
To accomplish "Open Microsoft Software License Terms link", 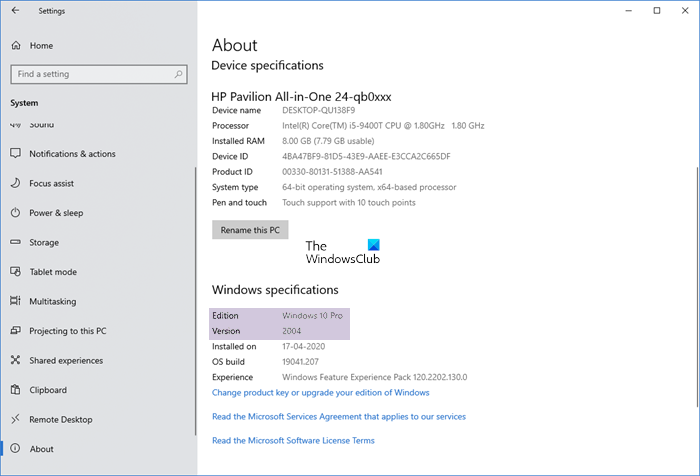I will point(293,440).
